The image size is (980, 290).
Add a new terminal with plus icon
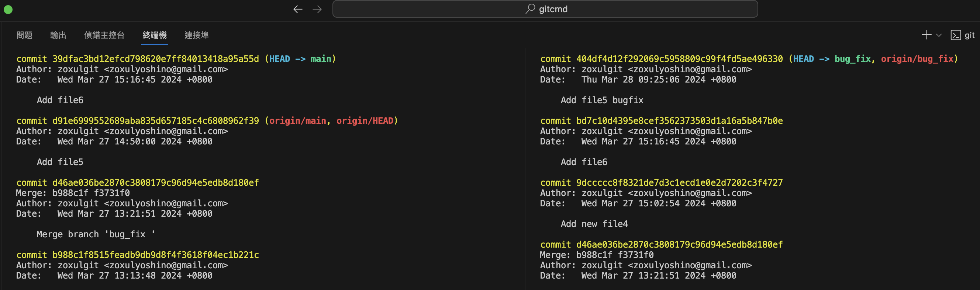[x=926, y=35]
